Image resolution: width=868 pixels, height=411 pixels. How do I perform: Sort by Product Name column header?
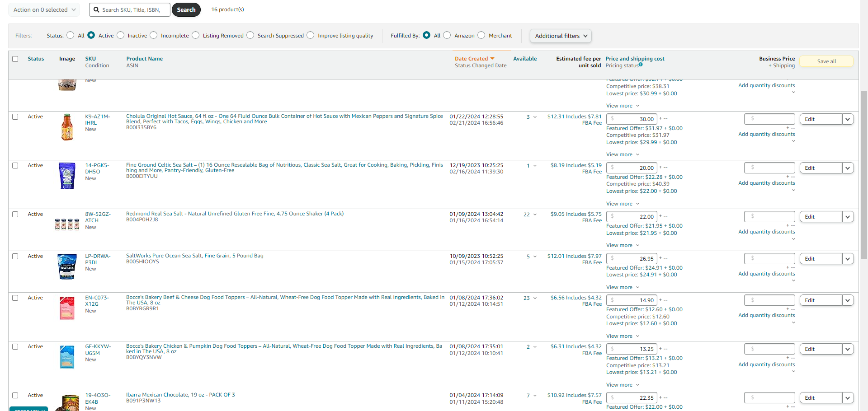(144, 59)
